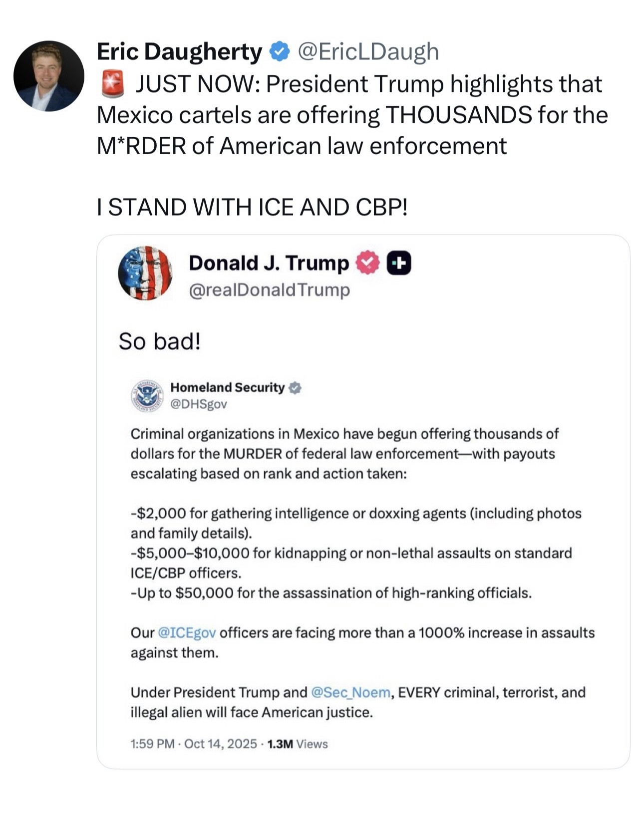644x824 pixels.
Task: Click the 1.3M Views count
Action: tap(298, 744)
